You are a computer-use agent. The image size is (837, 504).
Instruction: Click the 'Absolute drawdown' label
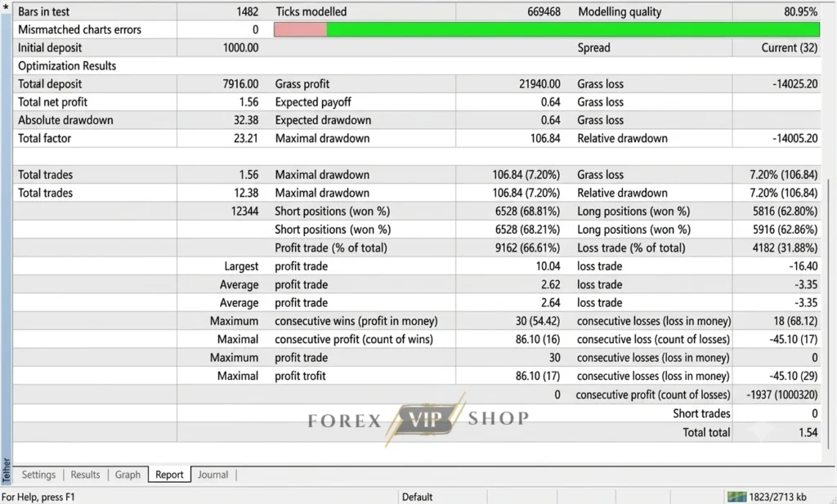pyautogui.click(x=65, y=121)
